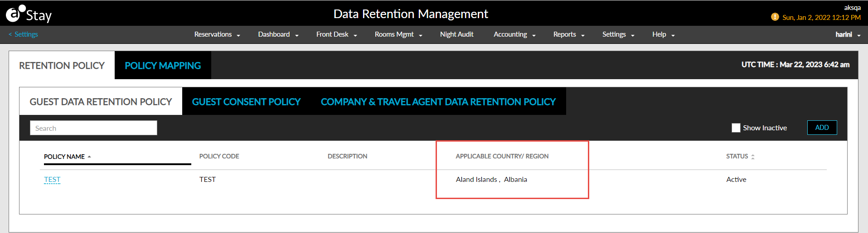Open the Guest Consent Policy tab
The image size is (868, 233).
pyautogui.click(x=246, y=102)
